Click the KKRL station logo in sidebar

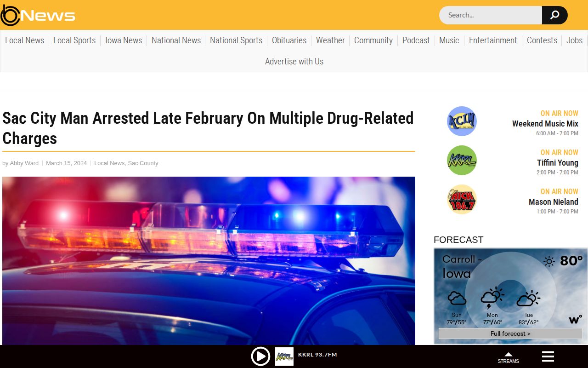tap(462, 160)
